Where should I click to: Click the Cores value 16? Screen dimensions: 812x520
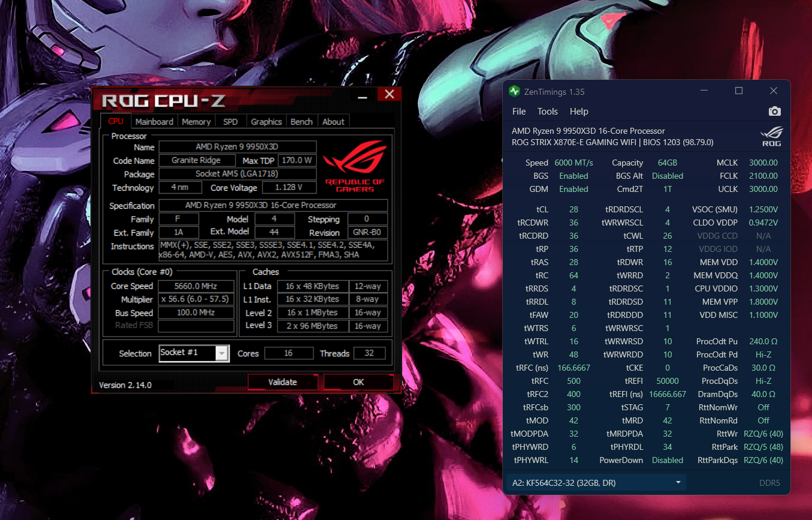(x=288, y=353)
